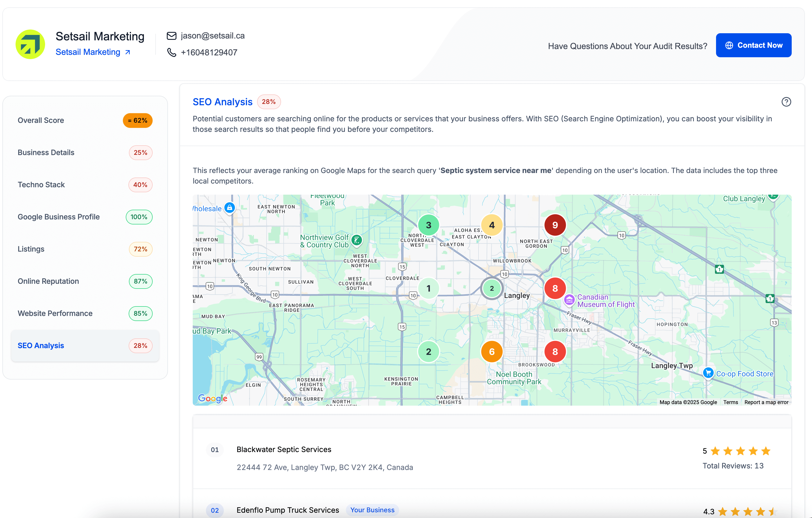Click the 28% badge next to SEO Analysis heading
Image resolution: width=812 pixels, height=518 pixels.
(269, 102)
